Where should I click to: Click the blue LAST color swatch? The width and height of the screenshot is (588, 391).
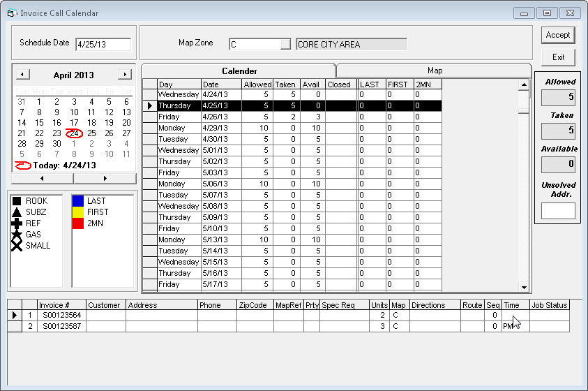(78, 201)
